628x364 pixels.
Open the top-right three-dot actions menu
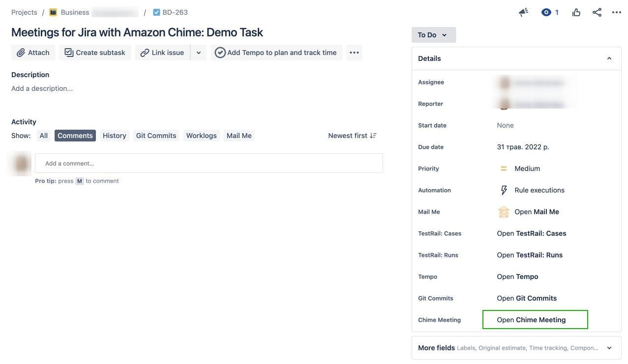pos(617,12)
